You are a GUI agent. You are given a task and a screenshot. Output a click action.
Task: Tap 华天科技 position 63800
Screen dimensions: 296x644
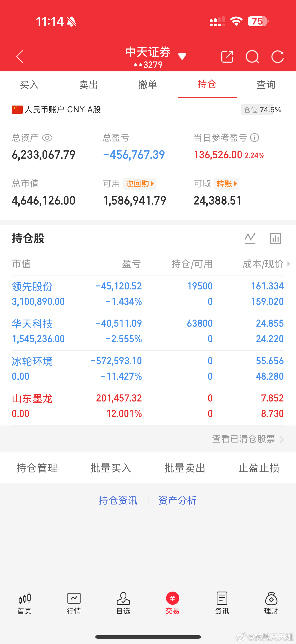[200, 323]
